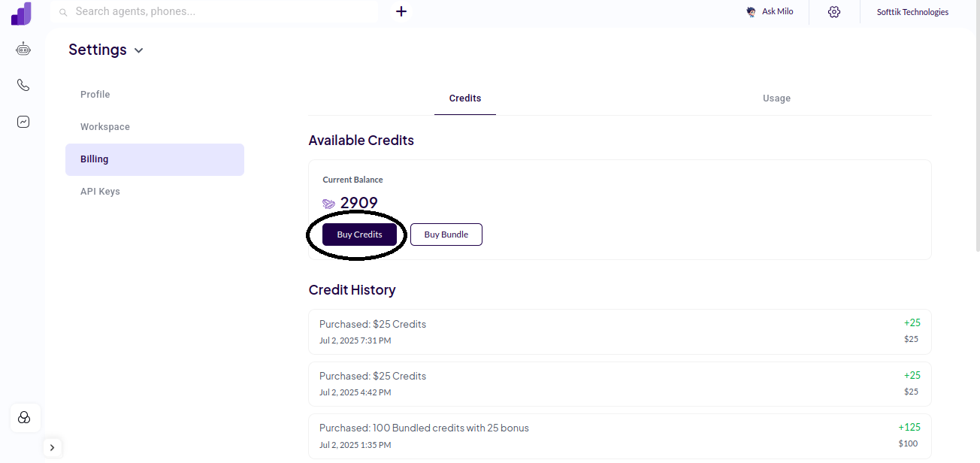Click the coin icon beside the 2909 balance
The width and height of the screenshot is (980, 463).
tap(328, 203)
